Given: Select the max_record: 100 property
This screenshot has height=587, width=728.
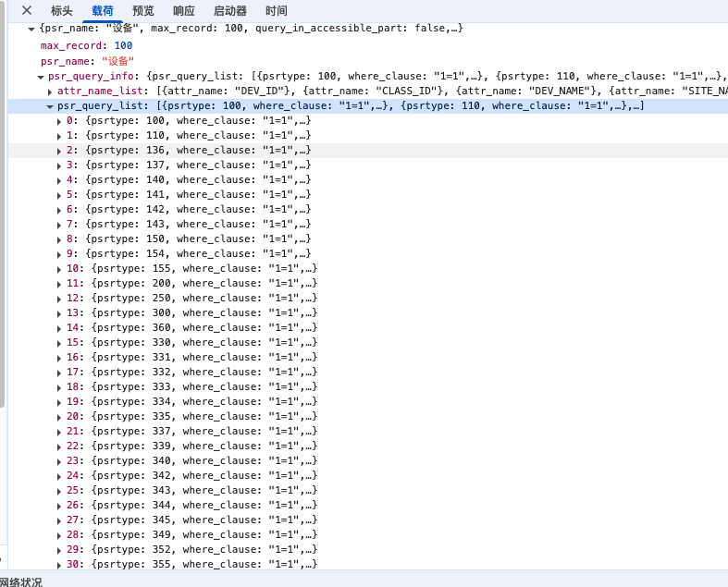Looking at the screenshot, I should (86, 45).
